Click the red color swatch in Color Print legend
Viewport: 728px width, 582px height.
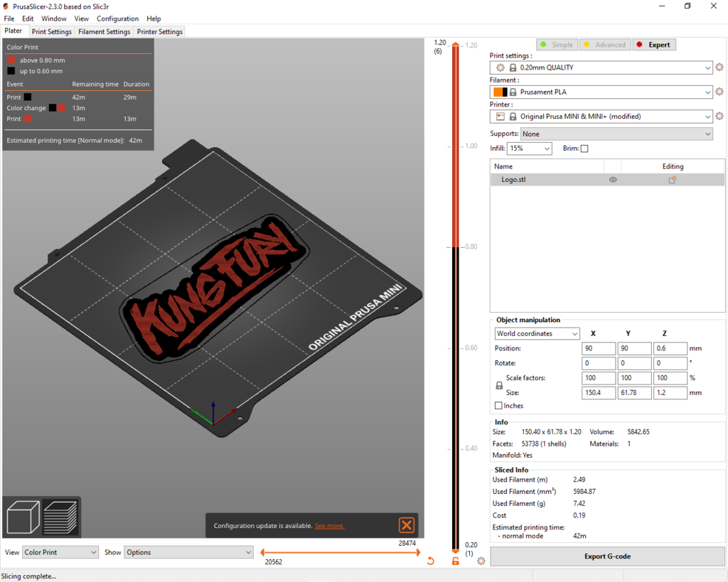(x=11, y=60)
